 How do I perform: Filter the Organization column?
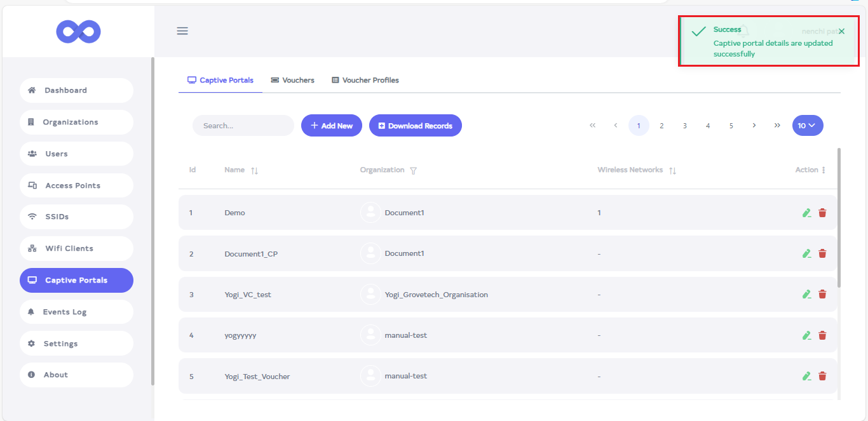coord(413,171)
